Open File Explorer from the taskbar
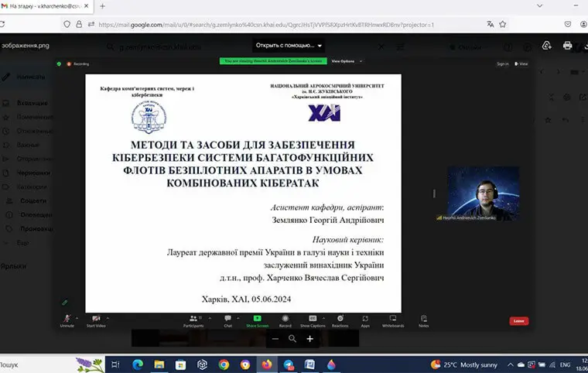The height and width of the screenshot is (373, 588). click(x=159, y=364)
